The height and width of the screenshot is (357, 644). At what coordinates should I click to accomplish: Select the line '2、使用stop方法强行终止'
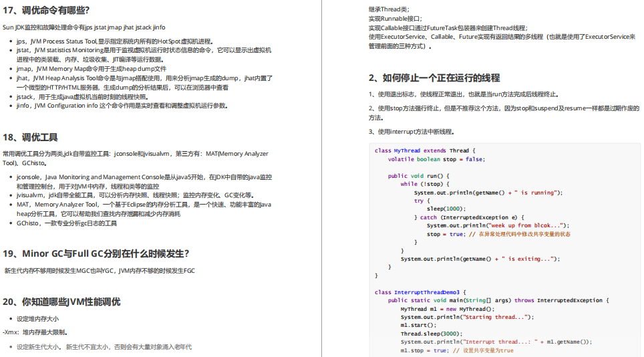click(x=504, y=113)
